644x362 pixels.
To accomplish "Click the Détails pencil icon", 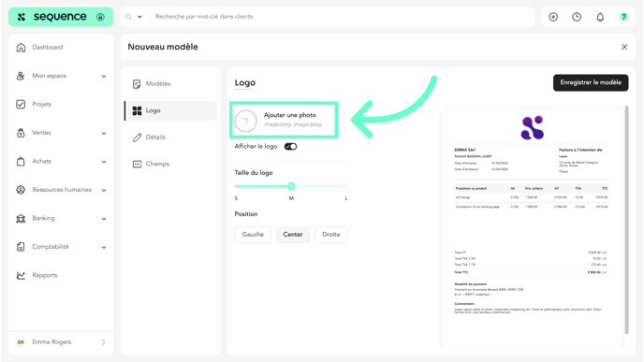I will 137,138.
